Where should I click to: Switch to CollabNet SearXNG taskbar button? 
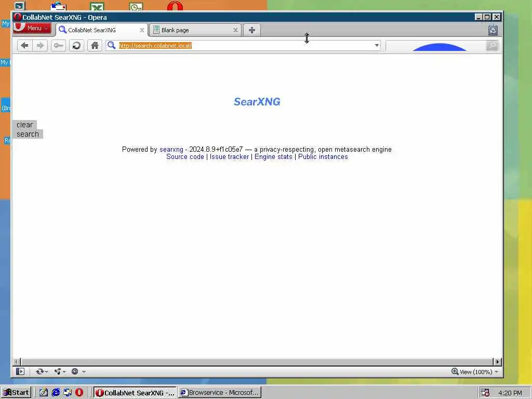(x=135, y=393)
